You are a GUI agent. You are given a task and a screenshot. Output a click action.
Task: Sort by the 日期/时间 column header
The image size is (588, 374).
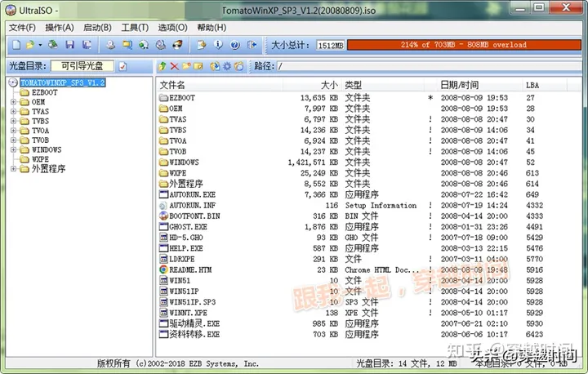click(479, 85)
